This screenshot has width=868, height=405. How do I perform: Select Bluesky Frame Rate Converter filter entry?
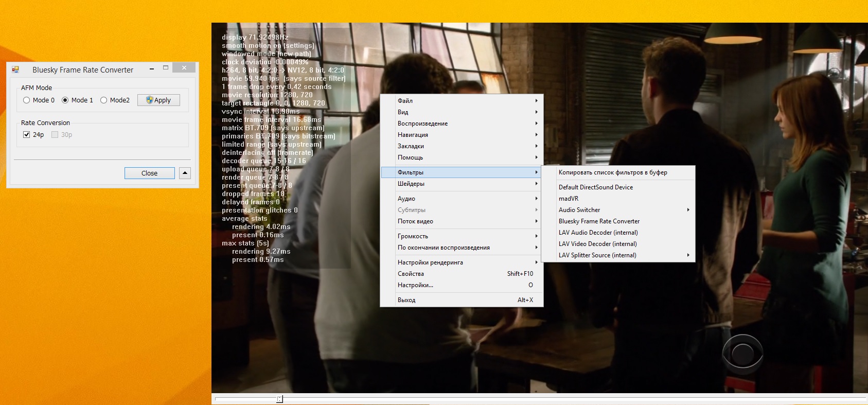(599, 221)
